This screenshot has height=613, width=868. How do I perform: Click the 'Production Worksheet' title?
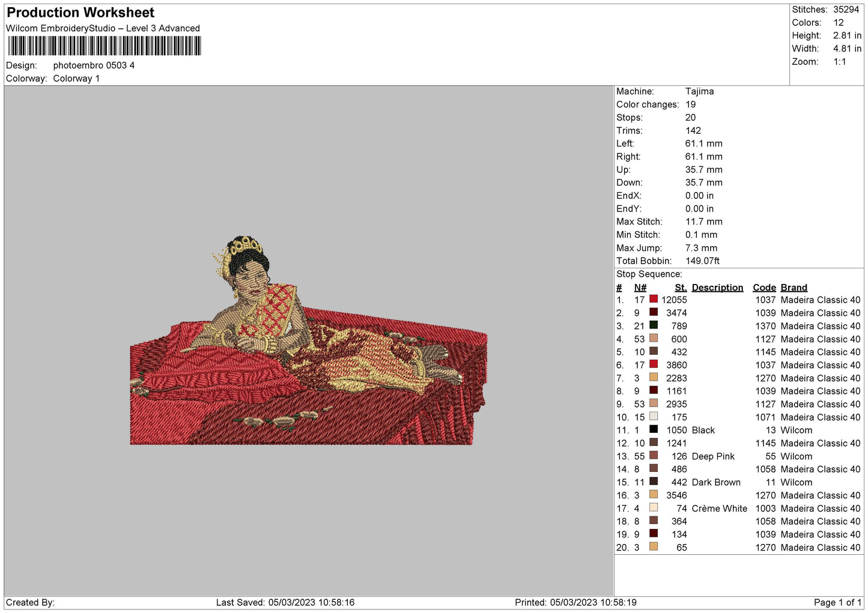[80, 13]
